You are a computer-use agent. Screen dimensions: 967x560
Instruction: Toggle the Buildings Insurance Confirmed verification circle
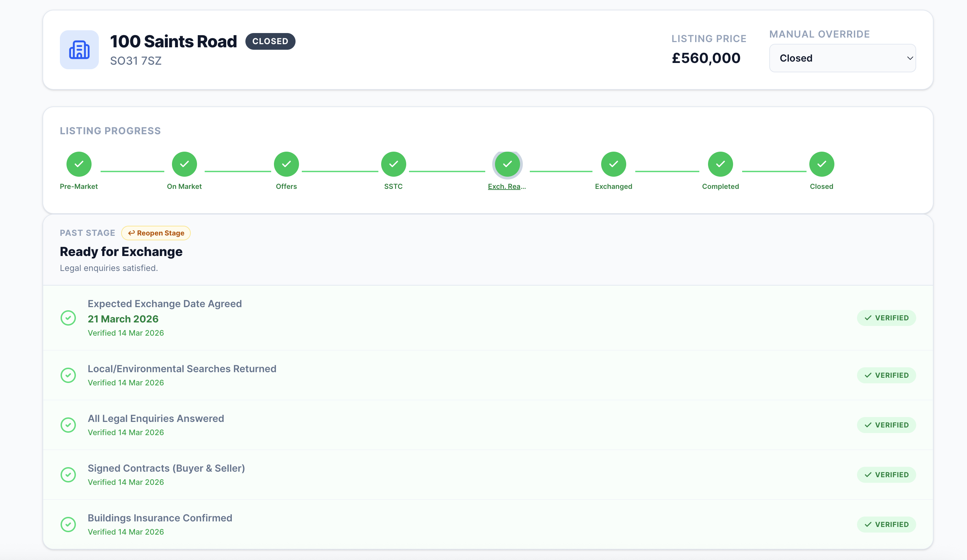pos(68,524)
